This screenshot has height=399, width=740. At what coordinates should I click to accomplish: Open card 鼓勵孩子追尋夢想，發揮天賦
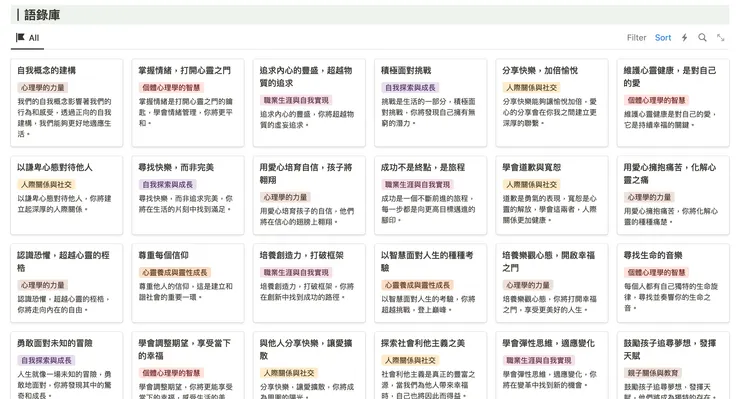click(673, 365)
